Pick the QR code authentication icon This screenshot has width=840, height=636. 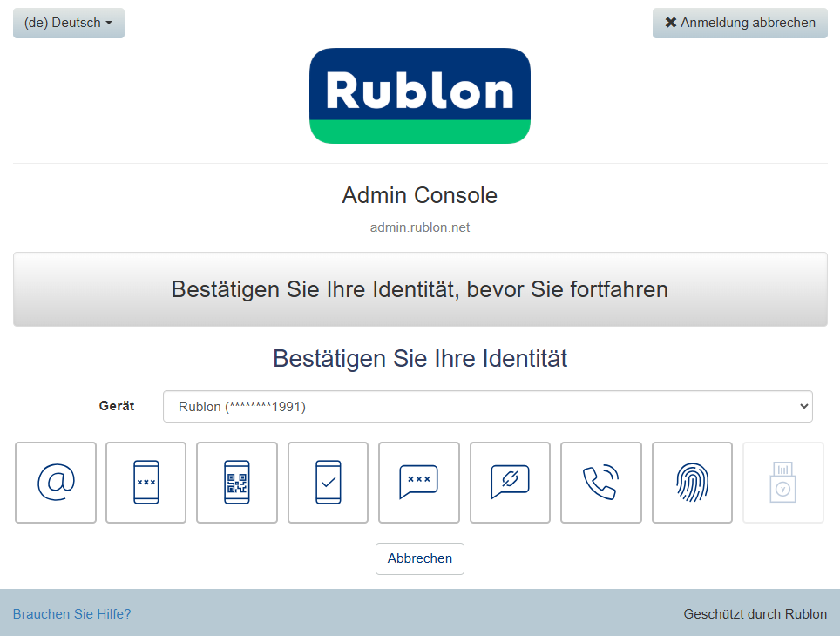click(x=237, y=483)
